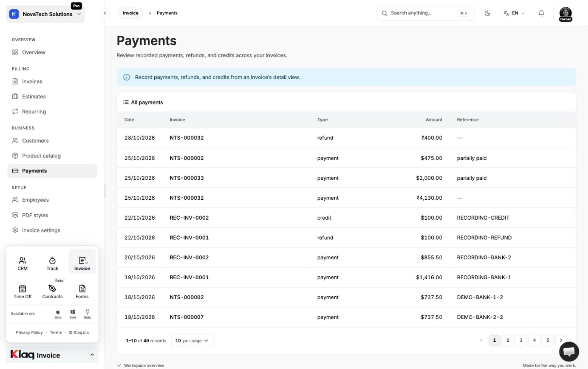Go to next page of payments

[x=561, y=340]
